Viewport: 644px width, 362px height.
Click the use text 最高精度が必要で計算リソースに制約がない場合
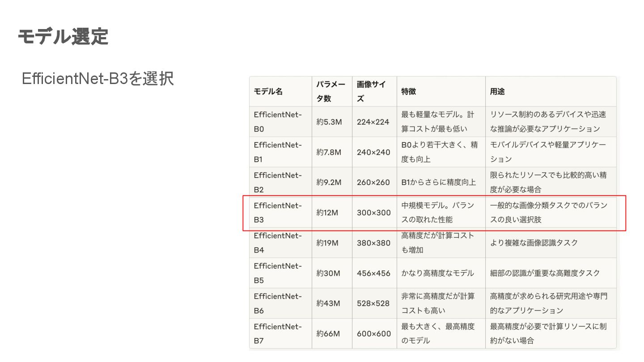548,333
